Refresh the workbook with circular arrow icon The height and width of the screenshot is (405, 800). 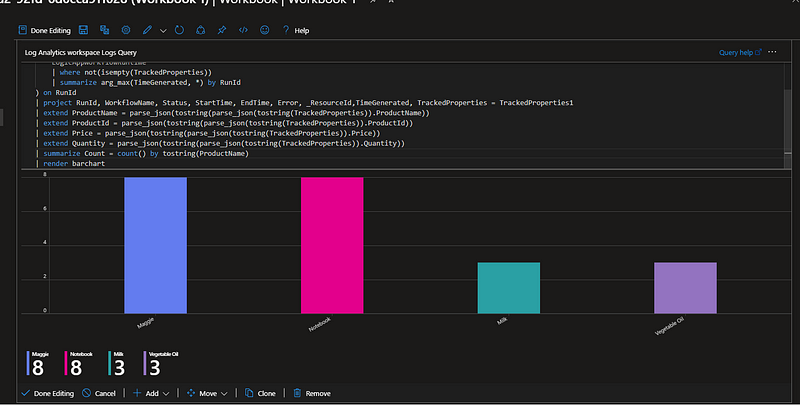coord(179,30)
